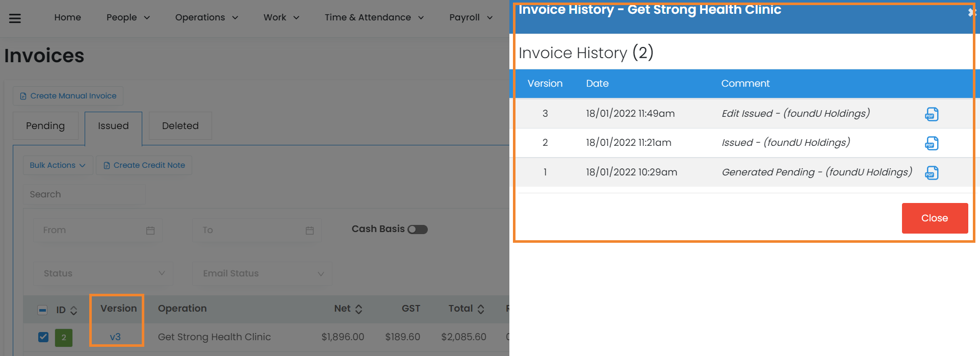Click into the Search input field
Image resolution: width=980 pixels, height=356 pixels.
pyautogui.click(x=84, y=194)
